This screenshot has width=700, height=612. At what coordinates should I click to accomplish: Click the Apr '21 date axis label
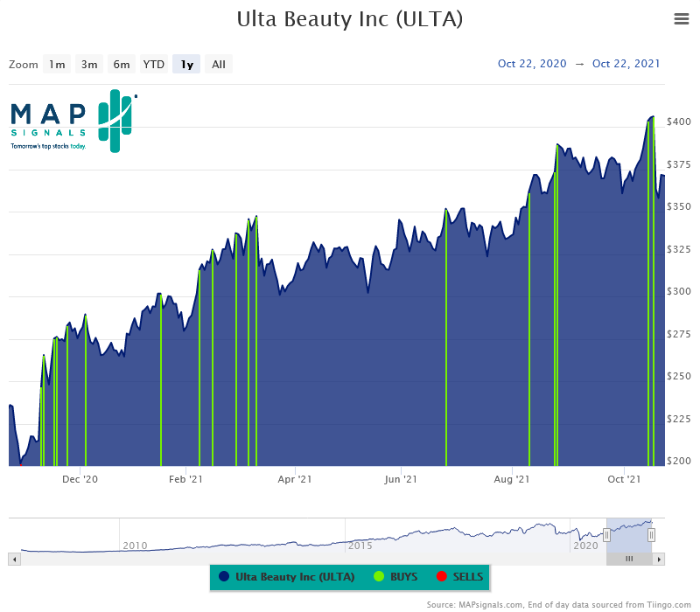tap(295, 479)
